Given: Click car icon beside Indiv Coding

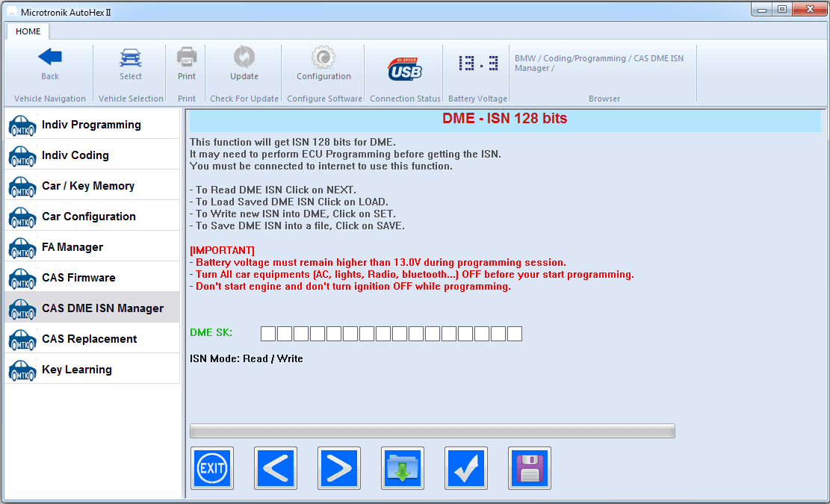Looking at the screenshot, I should coord(22,157).
